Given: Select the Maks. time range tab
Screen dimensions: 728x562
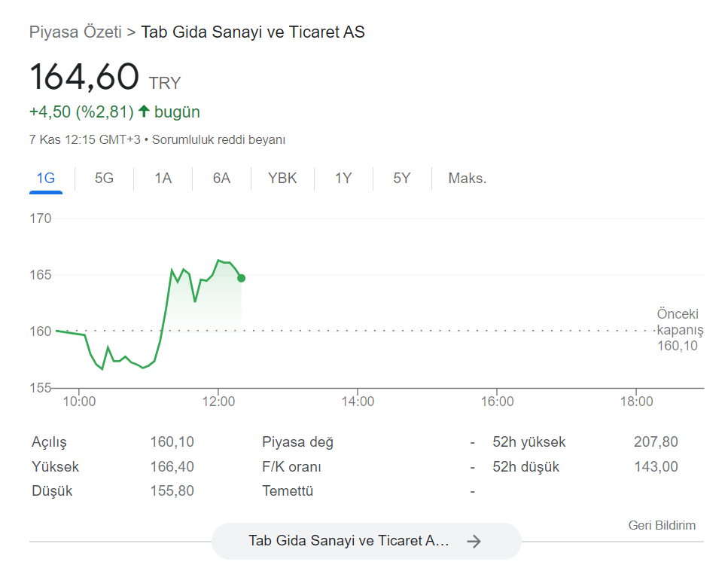Looking at the screenshot, I should pos(467,179).
